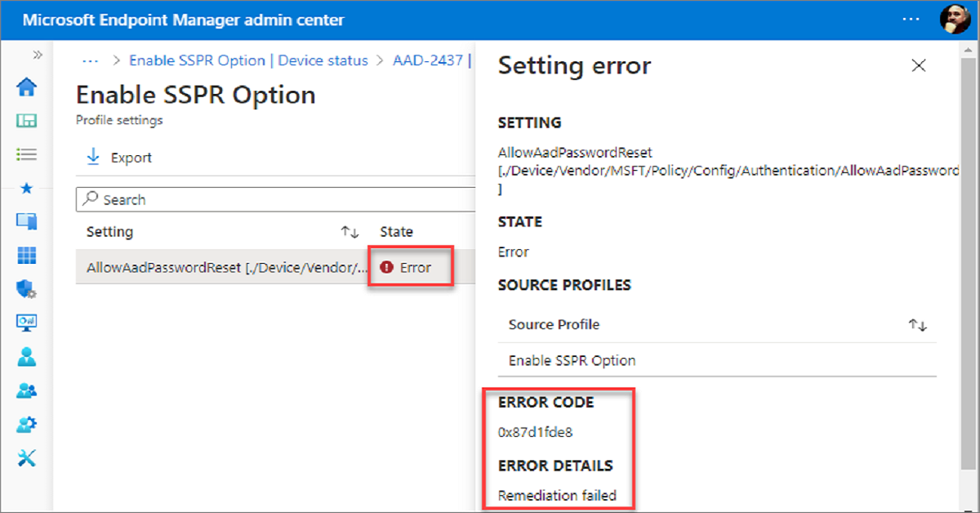The width and height of the screenshot is (980, 513).
Task: Open Troubleshooting tools icon
Action: [27, 458]
